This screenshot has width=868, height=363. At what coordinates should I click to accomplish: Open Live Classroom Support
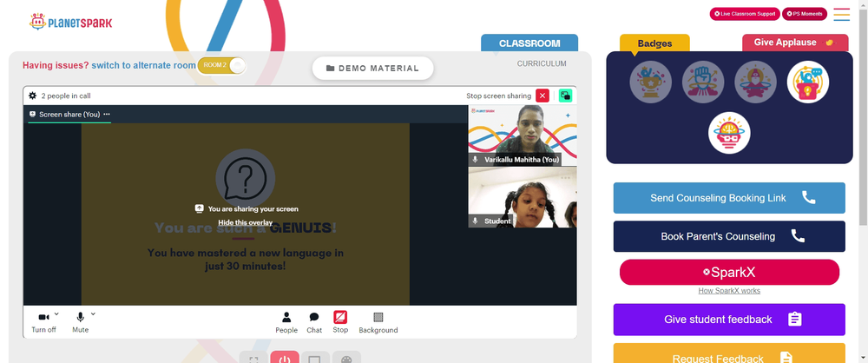point(745,14)
